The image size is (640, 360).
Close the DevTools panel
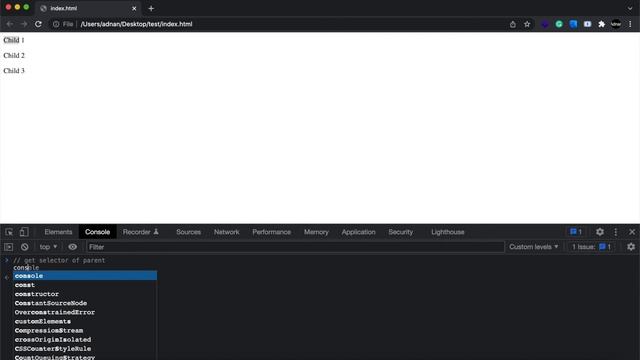coord(632,232)
